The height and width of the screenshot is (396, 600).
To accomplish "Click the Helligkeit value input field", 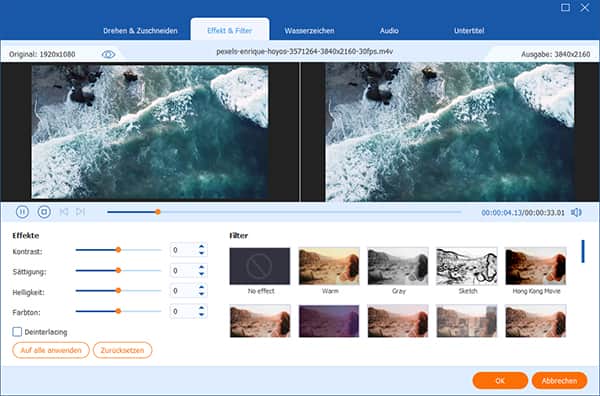I will click(184, 291).
